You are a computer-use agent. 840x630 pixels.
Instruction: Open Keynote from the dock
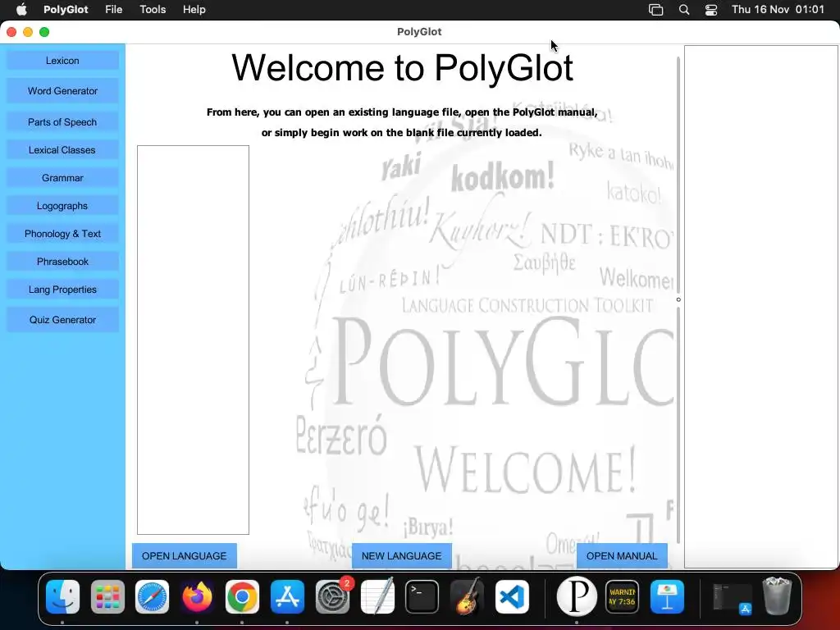667,597
